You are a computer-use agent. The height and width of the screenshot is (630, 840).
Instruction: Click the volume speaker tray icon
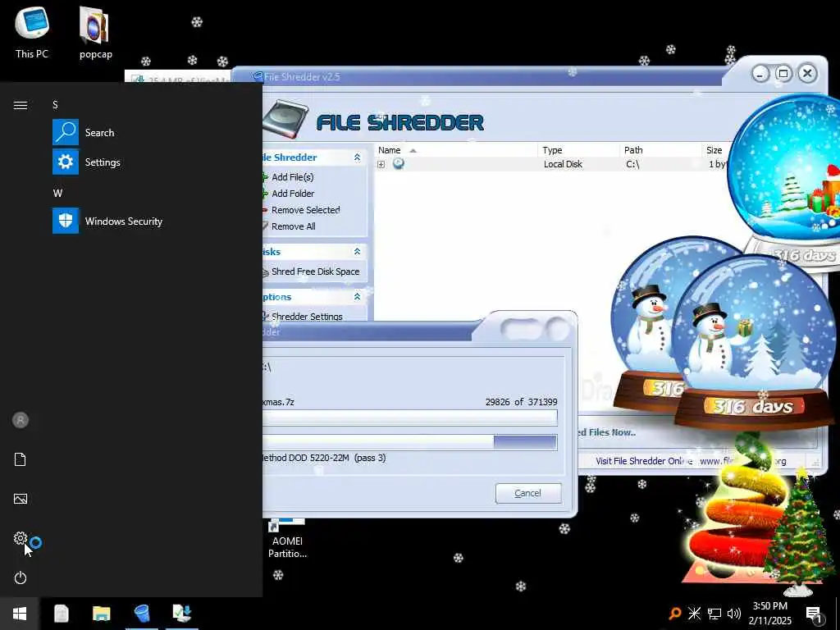(x=734, y=614)
